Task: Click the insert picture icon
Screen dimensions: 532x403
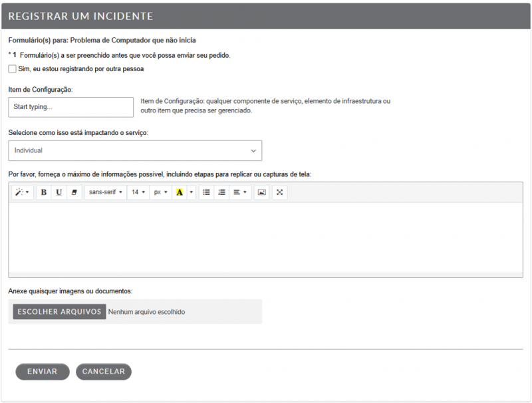Action: pos(261,192)
